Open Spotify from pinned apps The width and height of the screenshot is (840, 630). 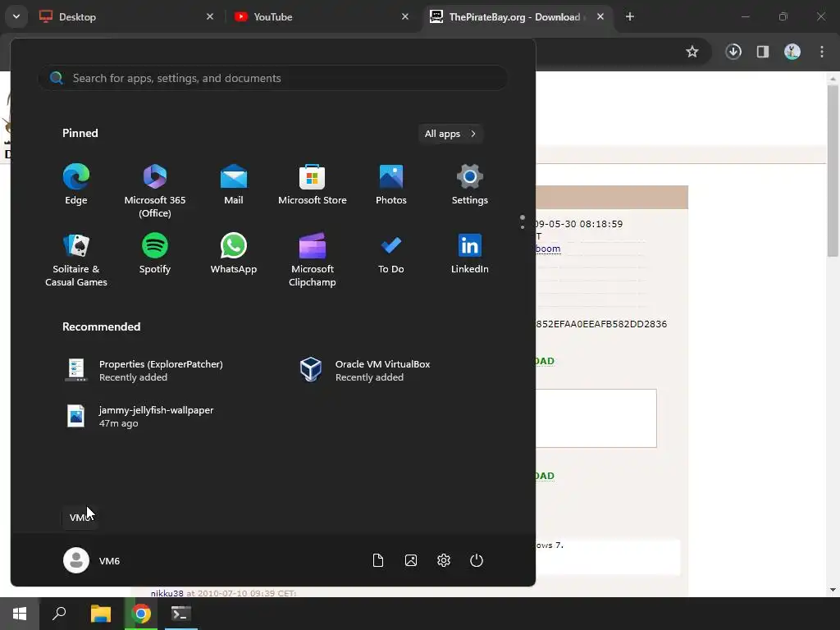[x=155, y=253]
